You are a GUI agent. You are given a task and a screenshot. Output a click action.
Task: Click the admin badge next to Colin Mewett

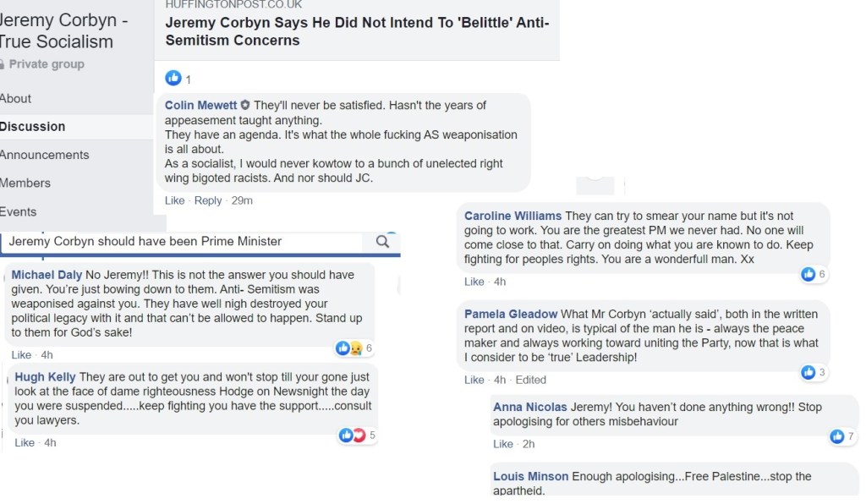245,106
